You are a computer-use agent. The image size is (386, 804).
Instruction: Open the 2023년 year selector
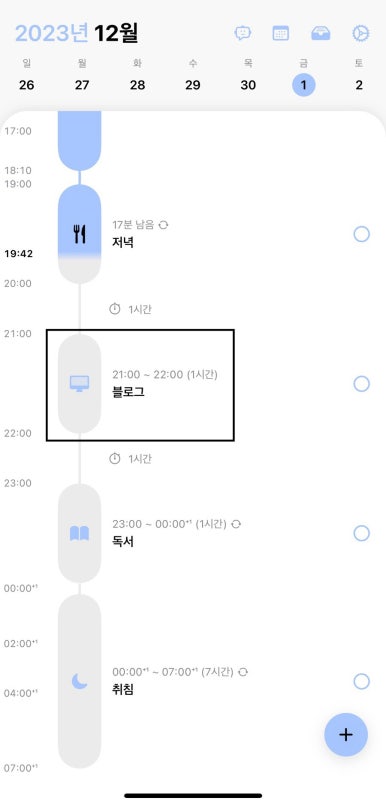(53, 33)
